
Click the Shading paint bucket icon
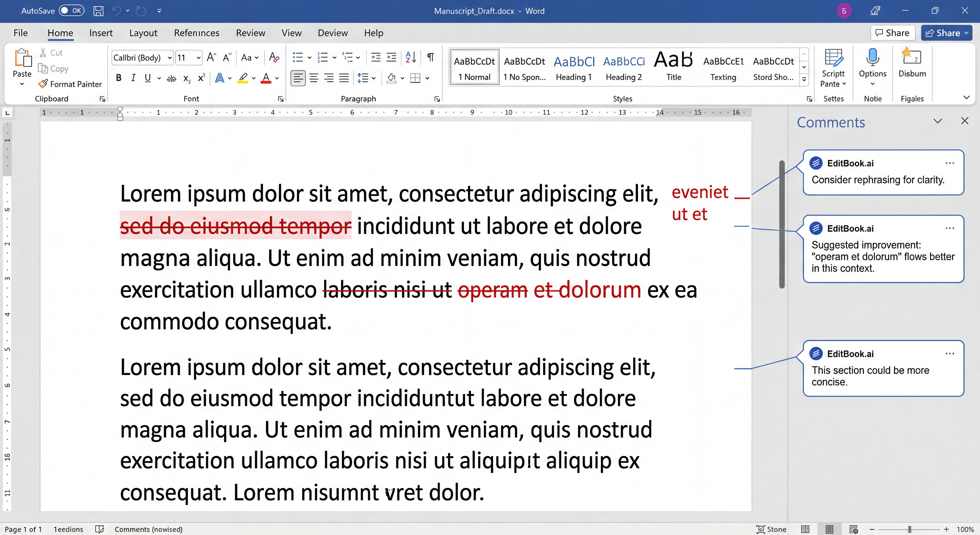(x=391, y=78)
